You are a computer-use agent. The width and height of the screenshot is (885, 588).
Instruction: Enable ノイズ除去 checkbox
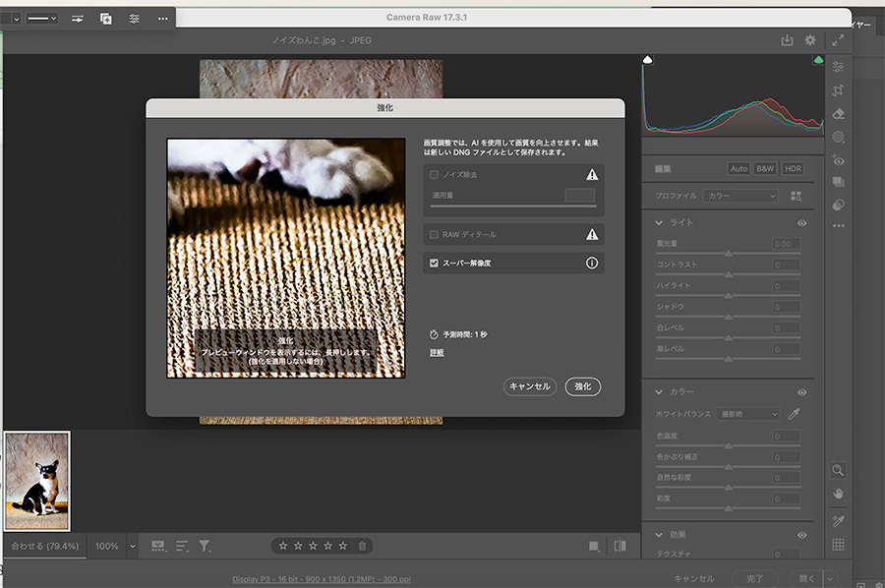tap(434, 175)
